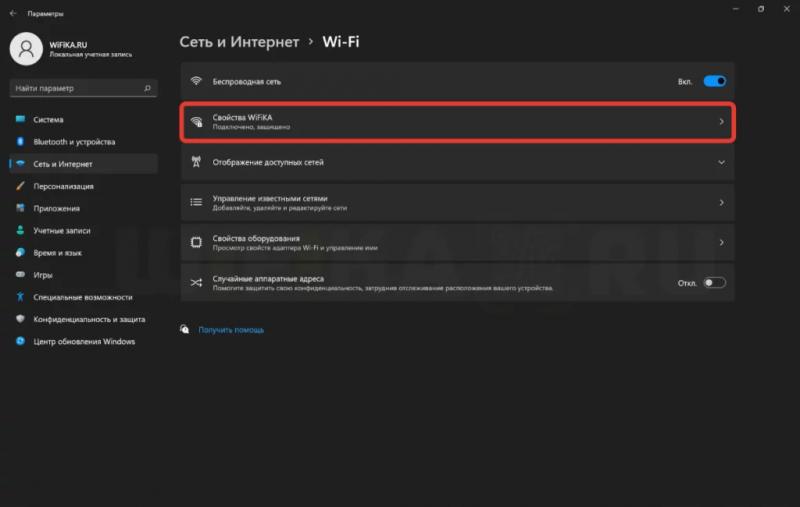This screenshot has width=800, height=507.
Task: Open the Игры section
Action: pos(84,274)
